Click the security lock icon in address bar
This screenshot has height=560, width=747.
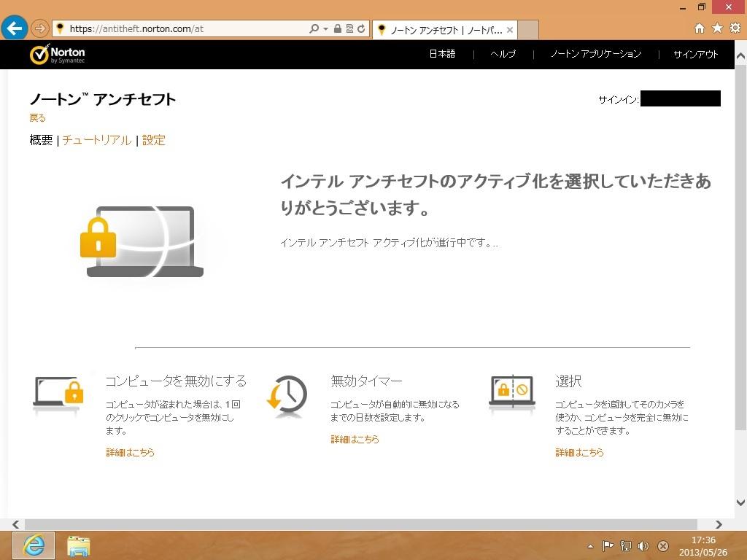point(337,29)
